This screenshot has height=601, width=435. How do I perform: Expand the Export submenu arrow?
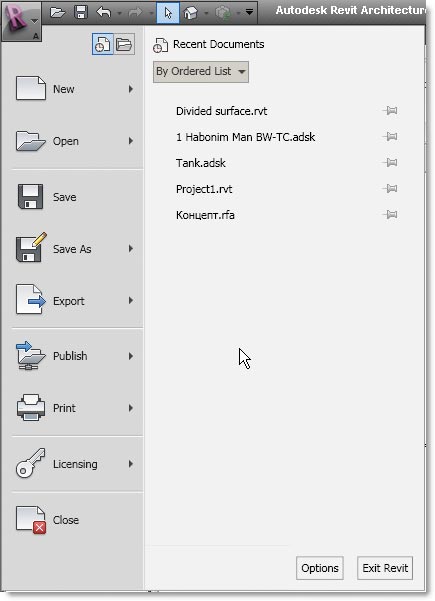pyautogui.click(x=131, y=300)
